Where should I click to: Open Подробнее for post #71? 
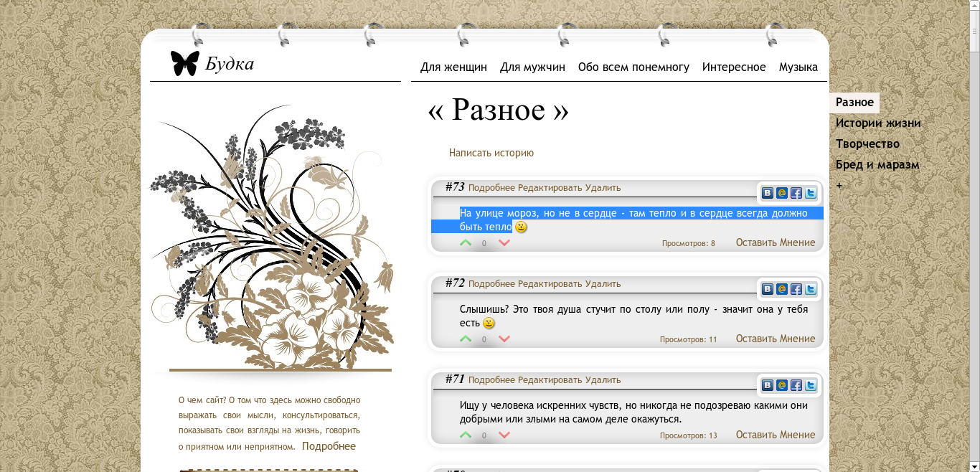tap(492, 380)
